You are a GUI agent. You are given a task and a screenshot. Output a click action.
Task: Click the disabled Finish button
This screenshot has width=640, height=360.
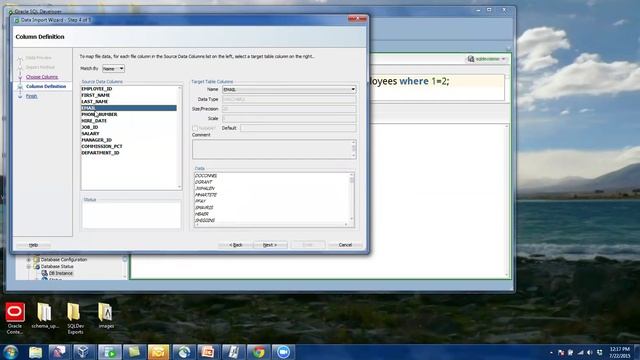tap(308, 245)
